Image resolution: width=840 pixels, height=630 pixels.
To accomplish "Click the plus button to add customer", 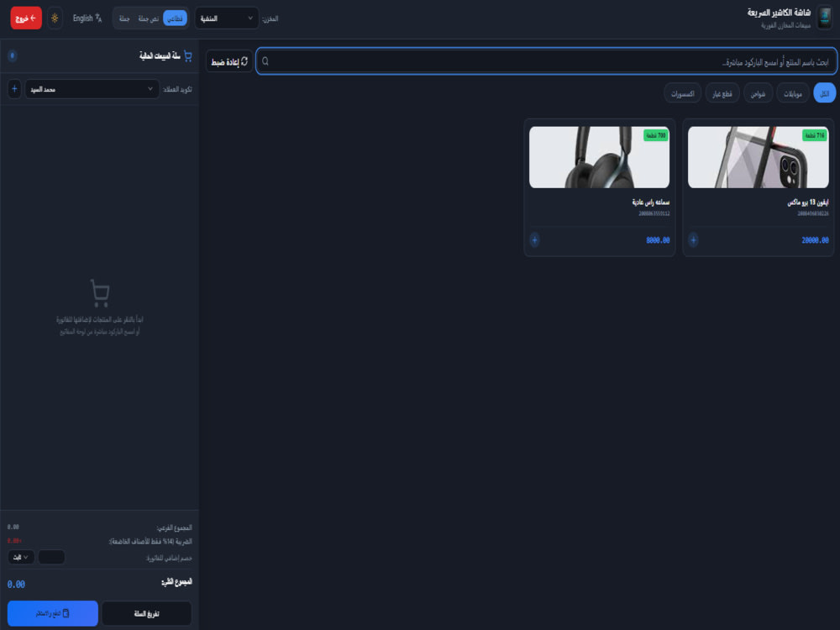I will [x=14, y=89].
